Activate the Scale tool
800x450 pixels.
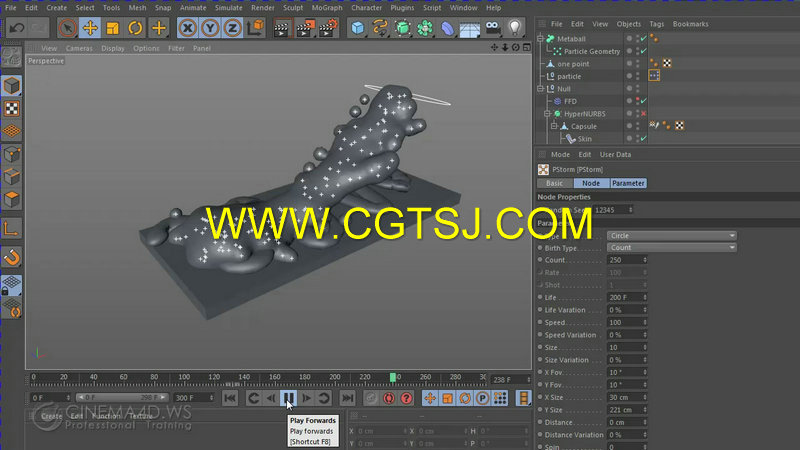click(113, 28)
